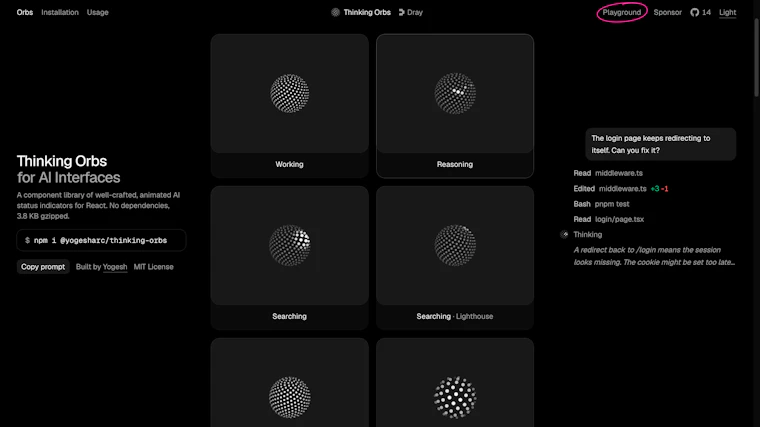Click the login page chat message bubble
The width and height of the screenshot is (760, 427).
coord(661,144)
